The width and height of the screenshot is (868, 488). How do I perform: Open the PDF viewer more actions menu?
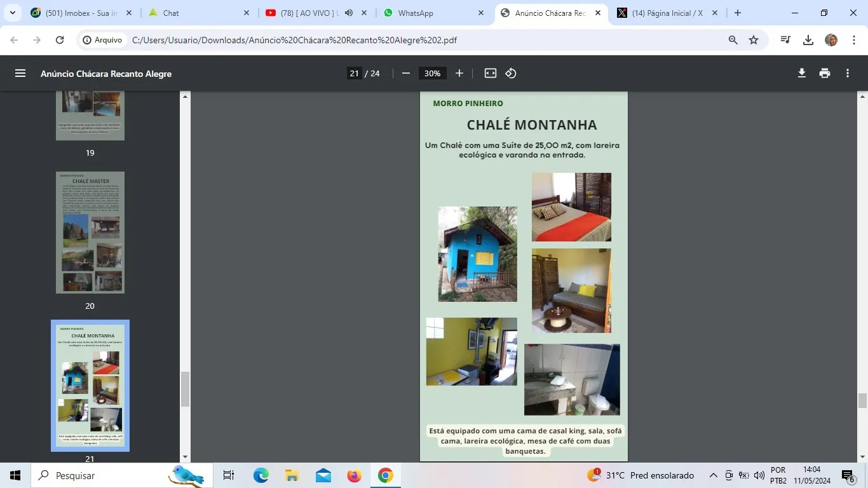pyautogui.click(x=848, y=73)
